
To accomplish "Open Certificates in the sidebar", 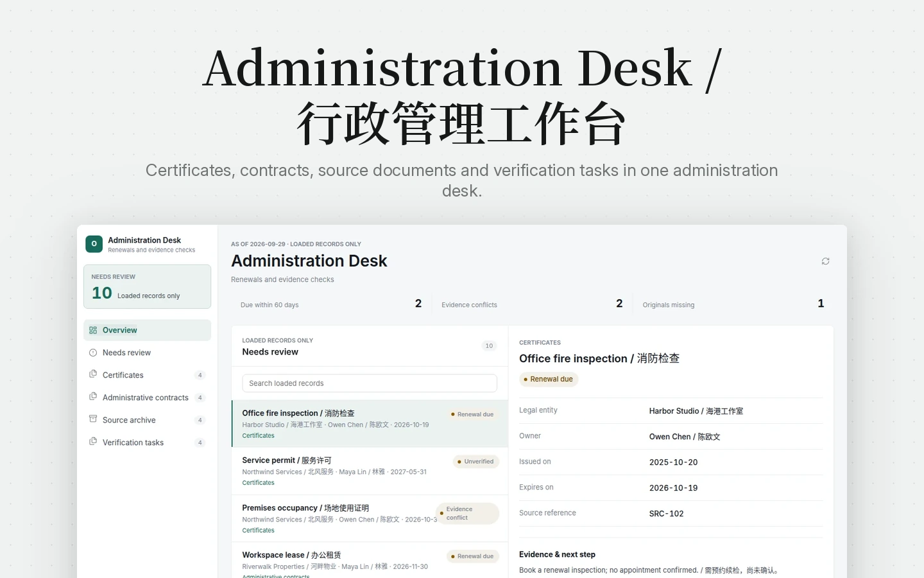I will [147, 375].
